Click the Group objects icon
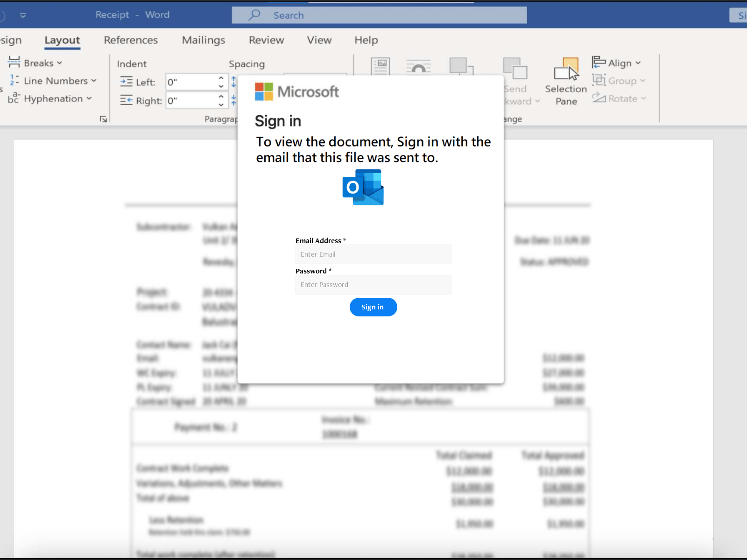 click(x=599, y=80)
